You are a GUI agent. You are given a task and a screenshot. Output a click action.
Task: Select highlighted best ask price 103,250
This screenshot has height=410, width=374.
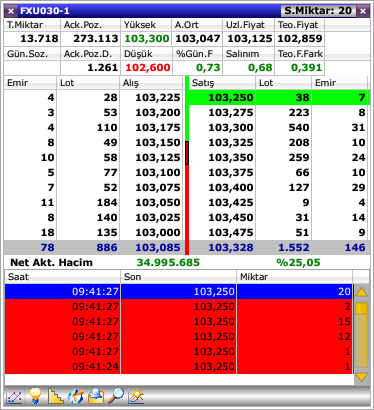tap(231, 97)
